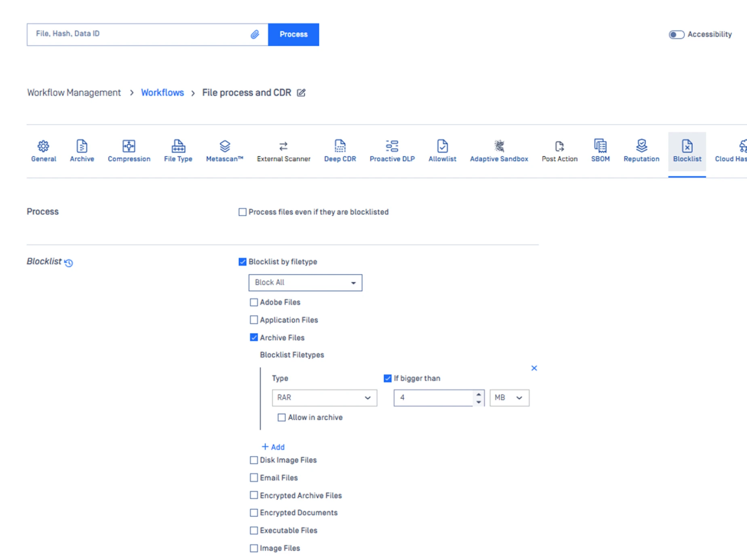Check the Allow in archive box

tap(282, 417)
